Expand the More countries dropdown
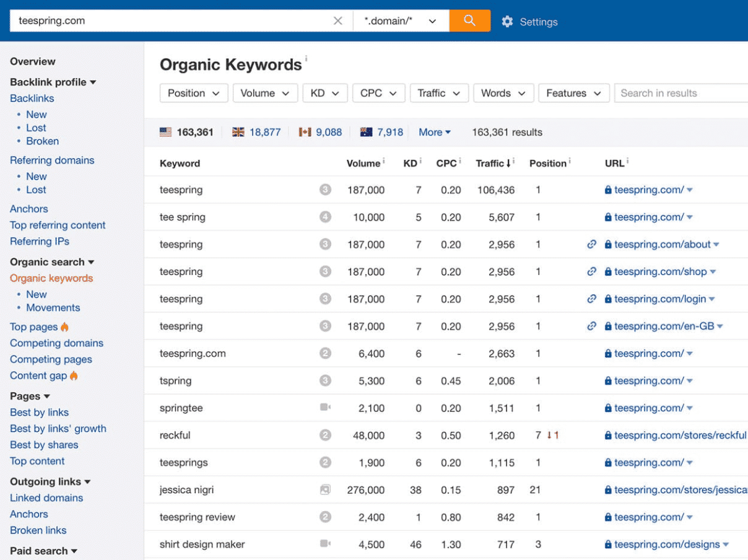Image resolution: width=748 pixels, height=560 pixels. pos(434,132)
